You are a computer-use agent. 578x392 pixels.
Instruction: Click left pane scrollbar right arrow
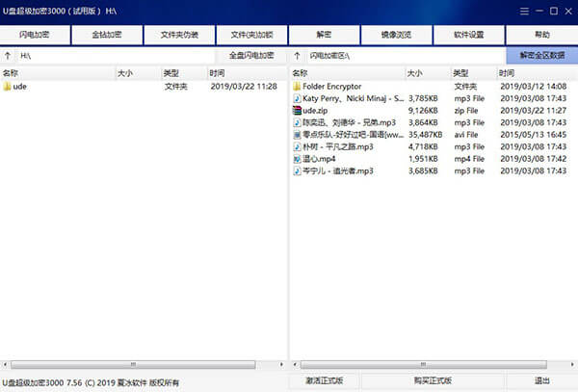click(x=281, y=364)
